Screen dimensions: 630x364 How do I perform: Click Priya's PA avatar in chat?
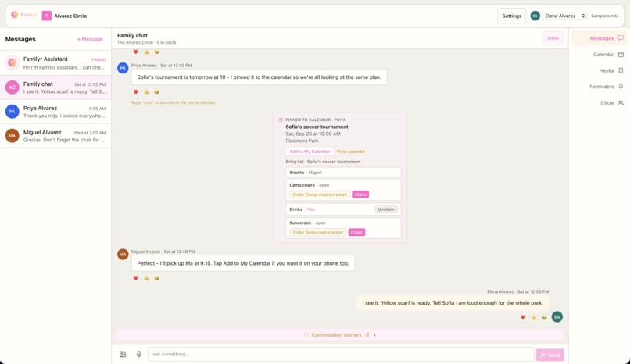point(123,68)
